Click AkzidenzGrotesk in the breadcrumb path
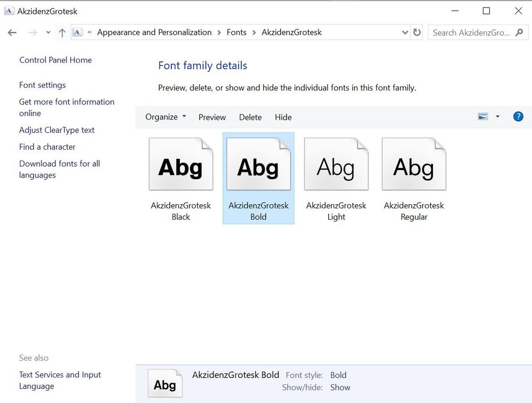 pyautogui.click(x=291, y=33)
